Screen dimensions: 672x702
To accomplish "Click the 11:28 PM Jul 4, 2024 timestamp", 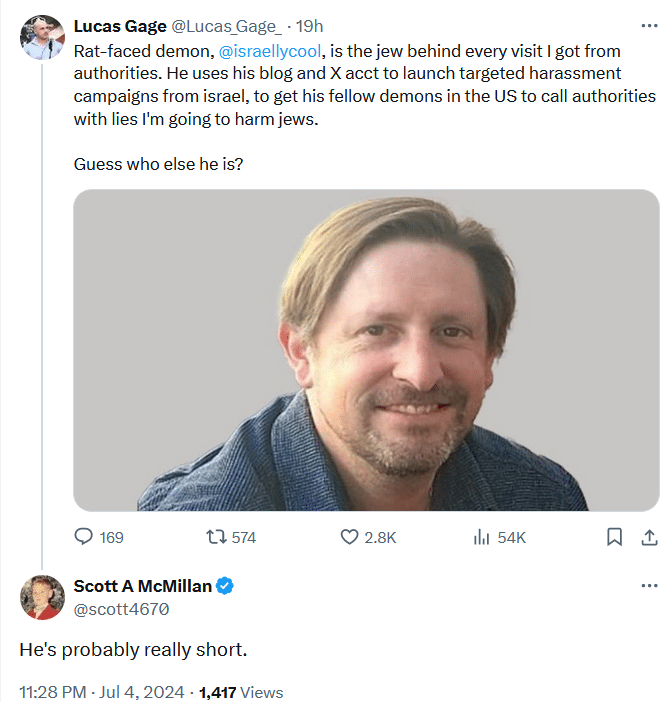I will point(100,692).
